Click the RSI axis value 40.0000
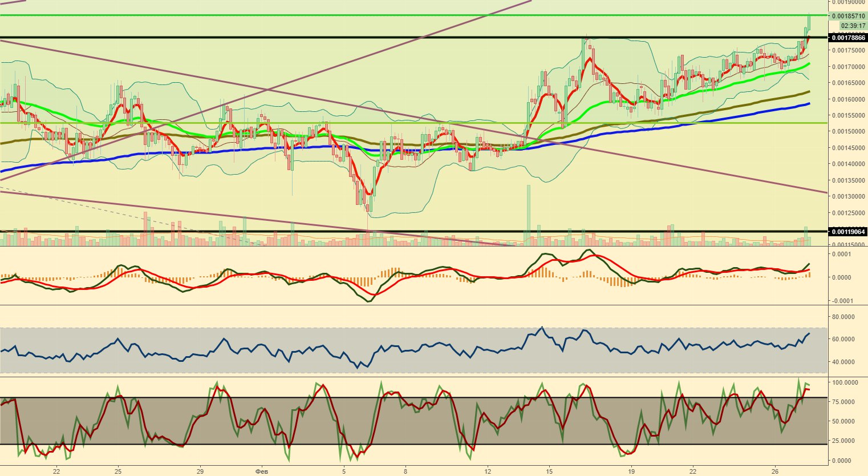868x476 pixels. click(844, 362)
